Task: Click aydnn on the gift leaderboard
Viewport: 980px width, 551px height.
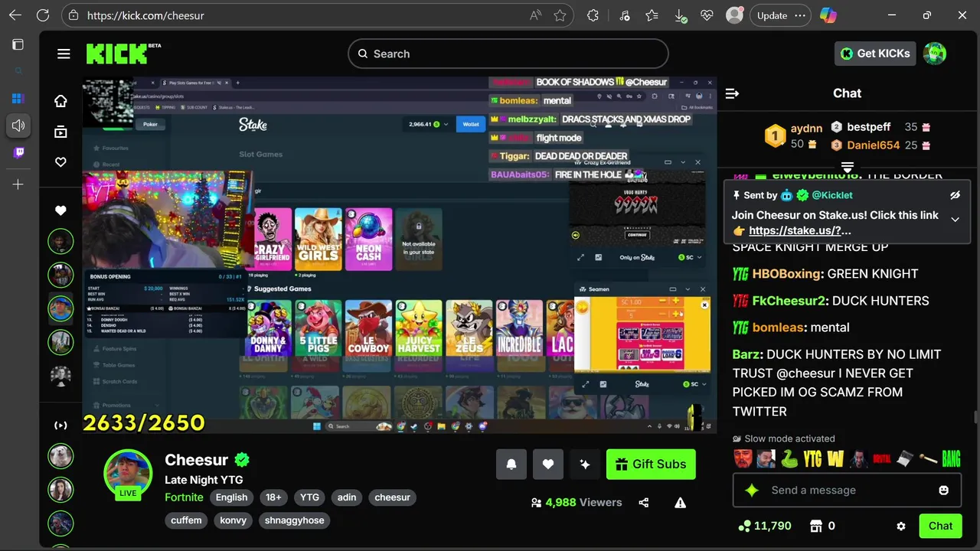Action: [806, 129]
